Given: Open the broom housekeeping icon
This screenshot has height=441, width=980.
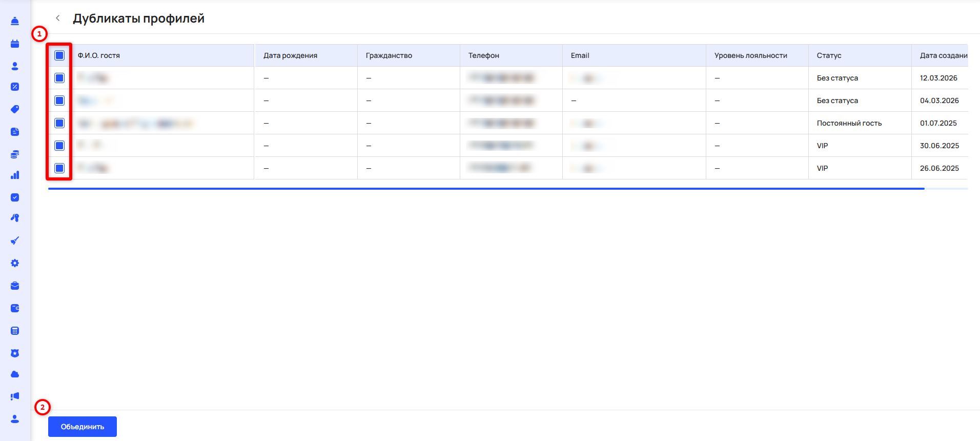Looking at the screenshot, I should [x=15, y=240].
